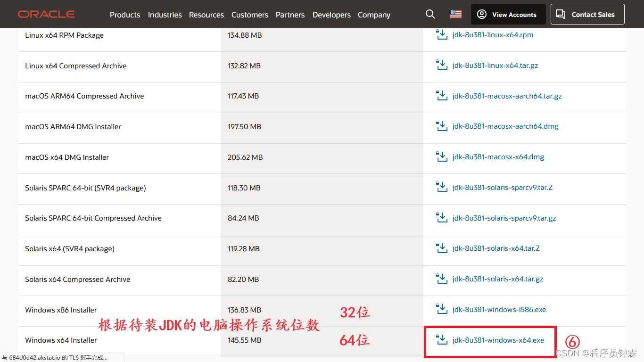Download jdk-8u381-linux-x64.tar.gz link
Viewport: 644px width, 362px height.
[x=495, y=66]
